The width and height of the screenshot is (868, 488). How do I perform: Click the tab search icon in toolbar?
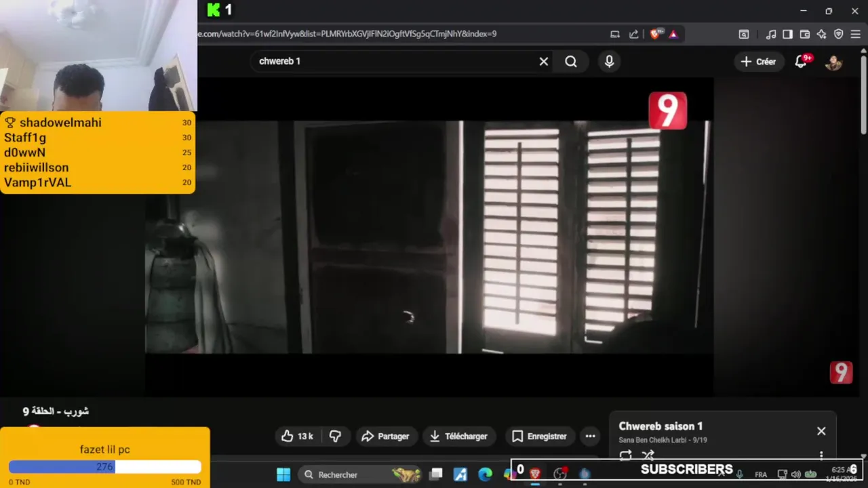point(744,34)
